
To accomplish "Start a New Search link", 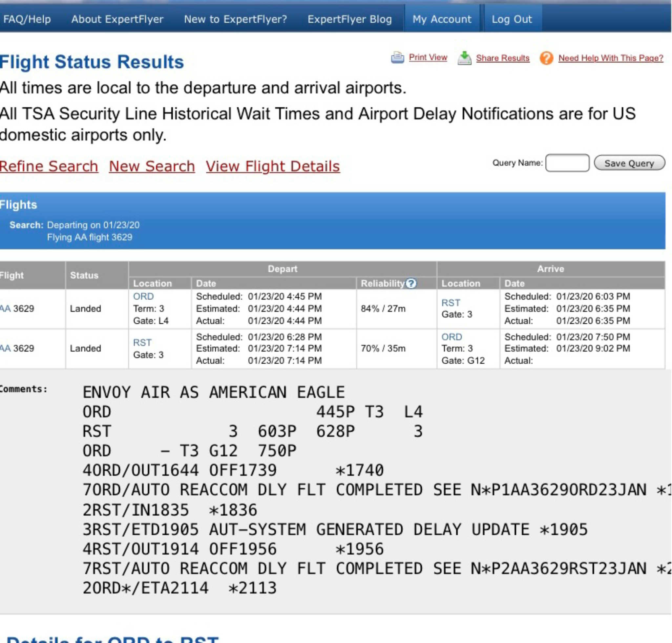I will [x=152, y=166].
